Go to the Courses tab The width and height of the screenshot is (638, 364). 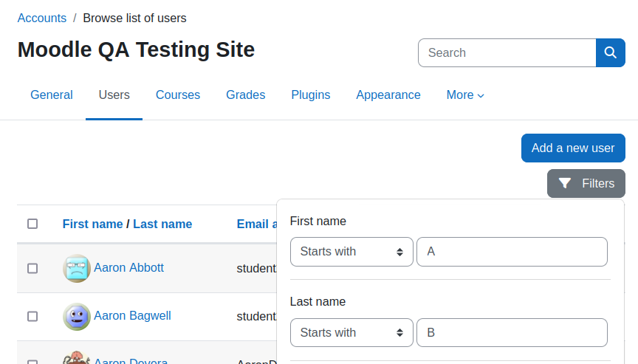click(178, 95)
